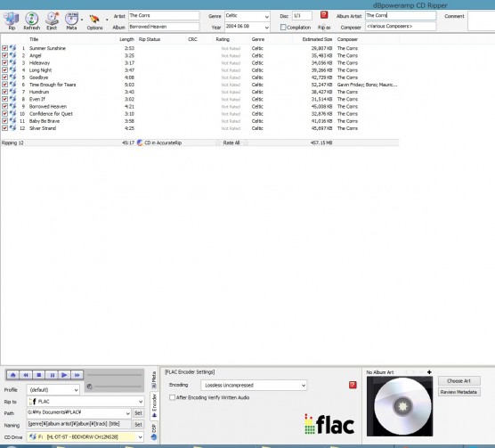Image resolution: width=495 pixels, height=448 pixels.
Task: Click the Disc field showing 1/1
Action: [x=302, y=15]
